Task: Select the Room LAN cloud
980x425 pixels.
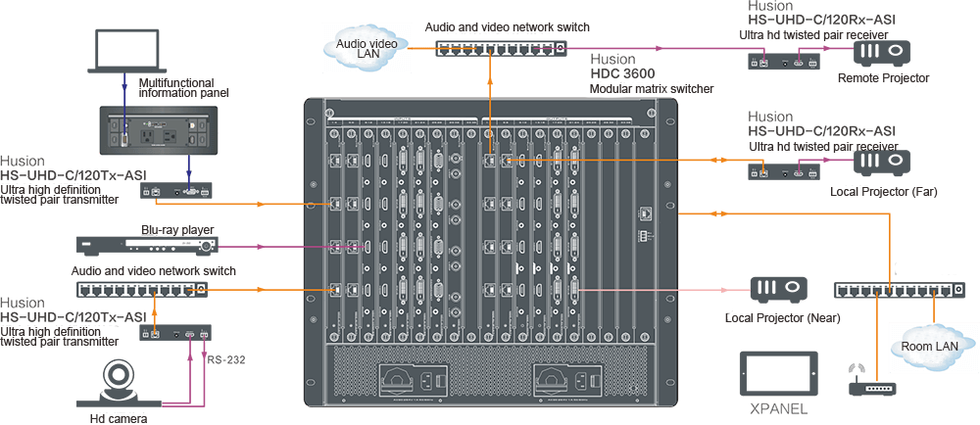Action: [x=933, y=345]
